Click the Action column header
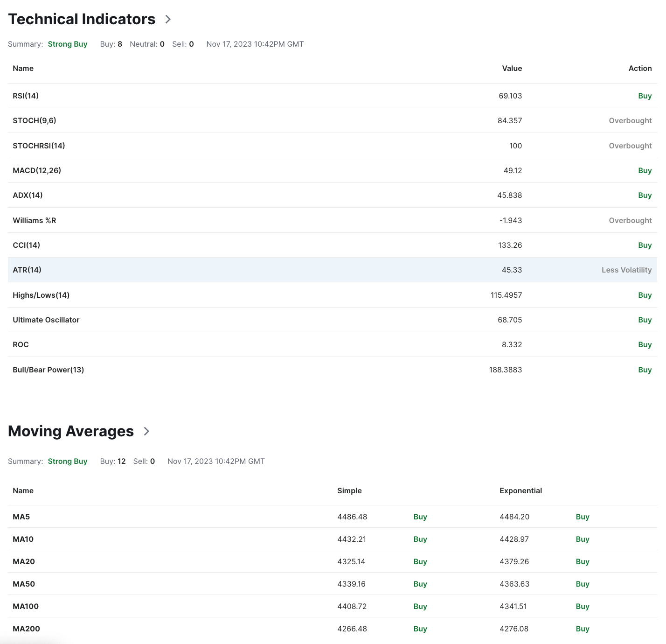Viewport: 666px width, 644px height. click(640, 68)
